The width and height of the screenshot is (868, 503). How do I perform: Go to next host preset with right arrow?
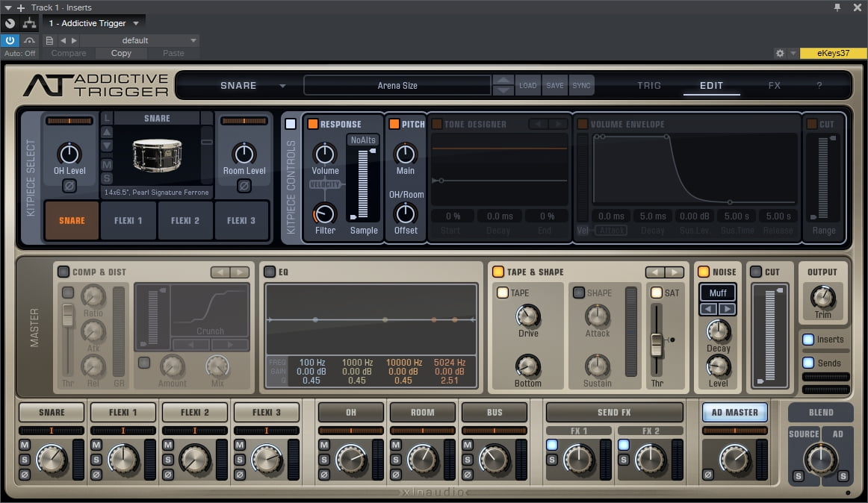click(74, 40)
